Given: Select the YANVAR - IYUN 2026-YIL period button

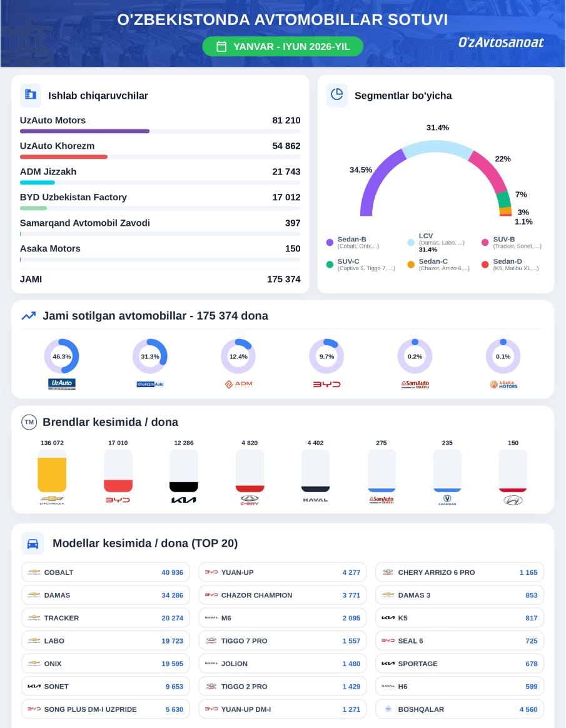Looking at the screenshot, I should point(282,46).
